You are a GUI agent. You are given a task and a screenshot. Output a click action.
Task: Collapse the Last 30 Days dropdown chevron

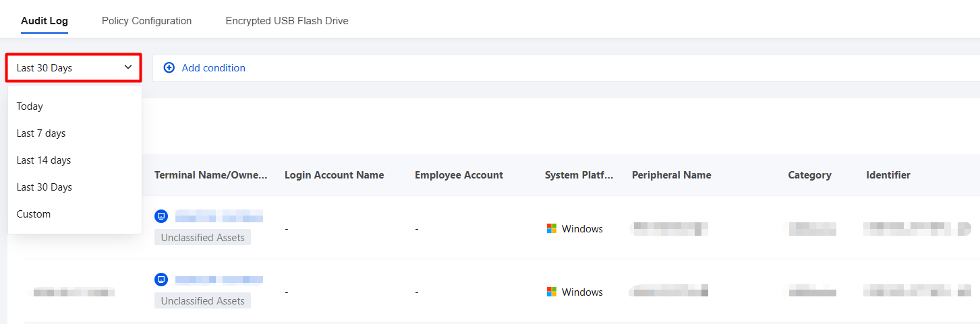click(x=128, y=67)
